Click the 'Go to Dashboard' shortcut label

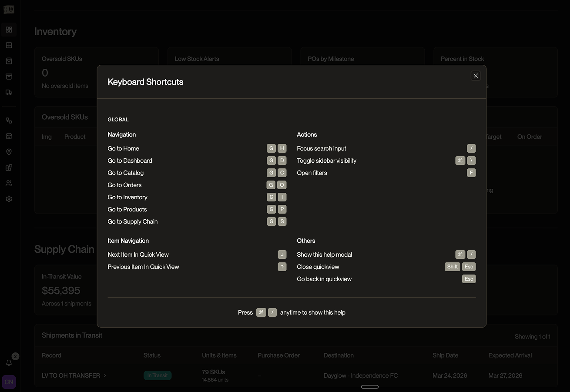(x=130, y=161)
